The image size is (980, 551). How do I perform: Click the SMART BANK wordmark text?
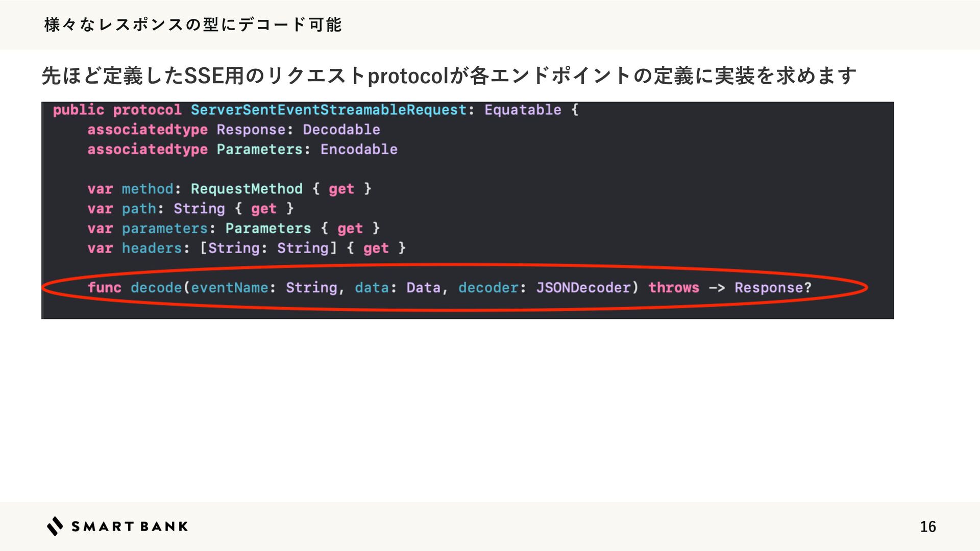(x=130, y=527)
